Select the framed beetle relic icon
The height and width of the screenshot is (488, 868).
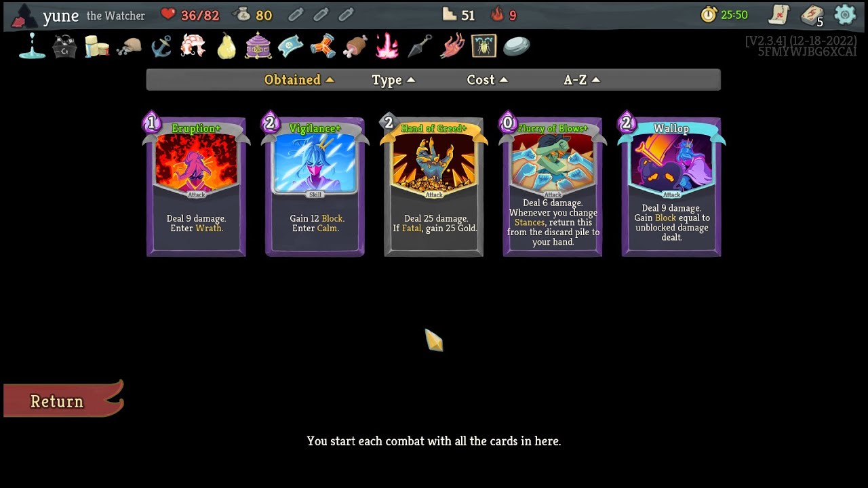[x=484, y=46]
